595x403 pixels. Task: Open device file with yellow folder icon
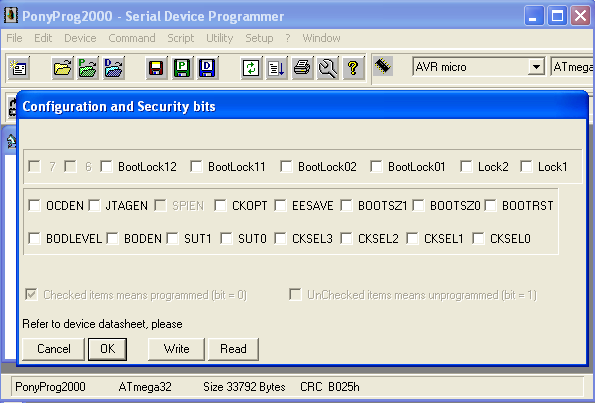tap(63, 68)
